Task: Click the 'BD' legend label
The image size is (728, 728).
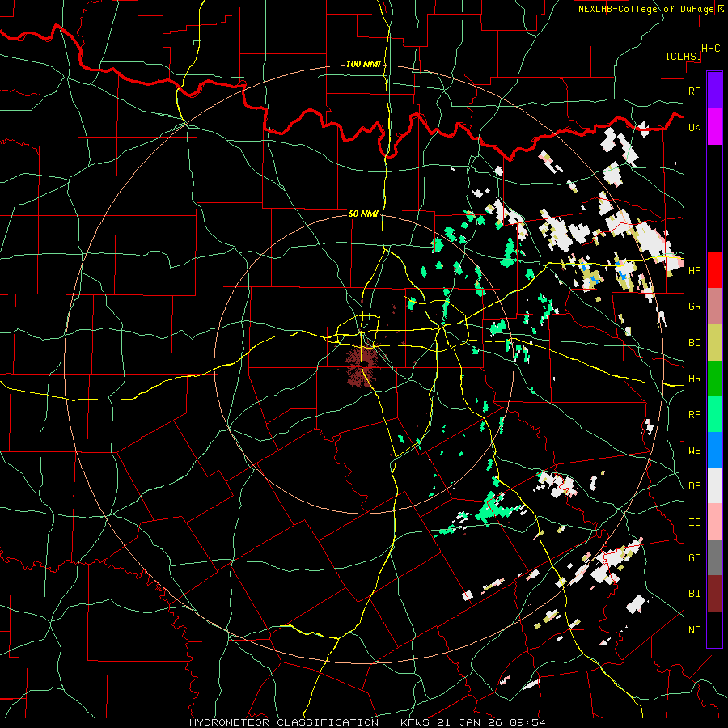Action: point(694,343)
